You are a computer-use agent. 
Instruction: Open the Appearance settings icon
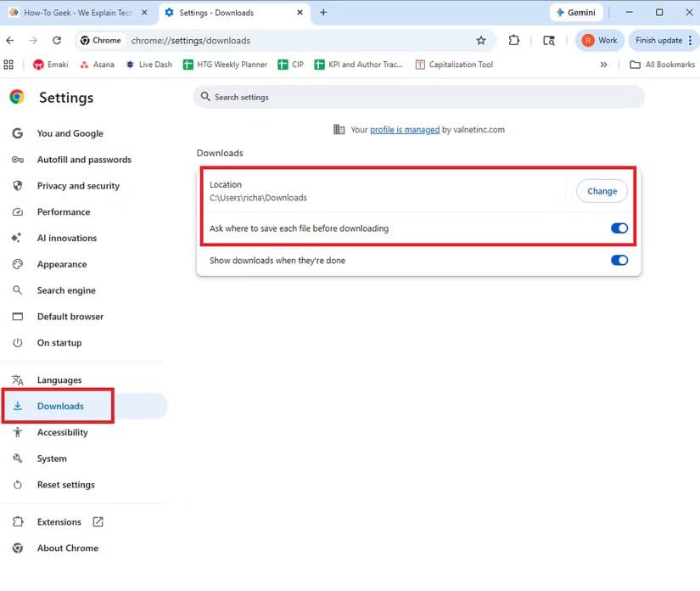(x=18, y=264)
